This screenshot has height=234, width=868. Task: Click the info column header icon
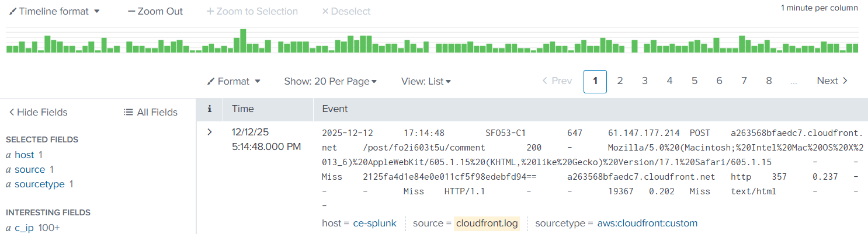(x=210, y=109)
